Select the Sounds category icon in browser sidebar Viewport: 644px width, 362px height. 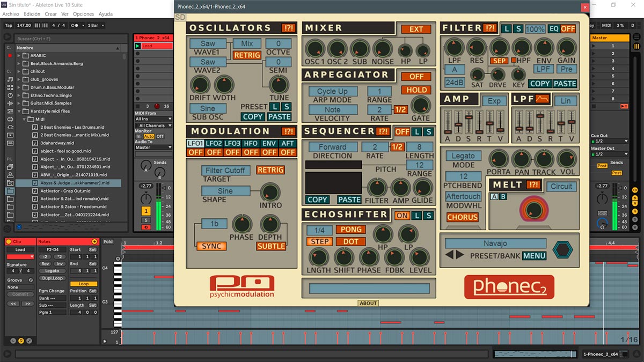coord(10,79)
